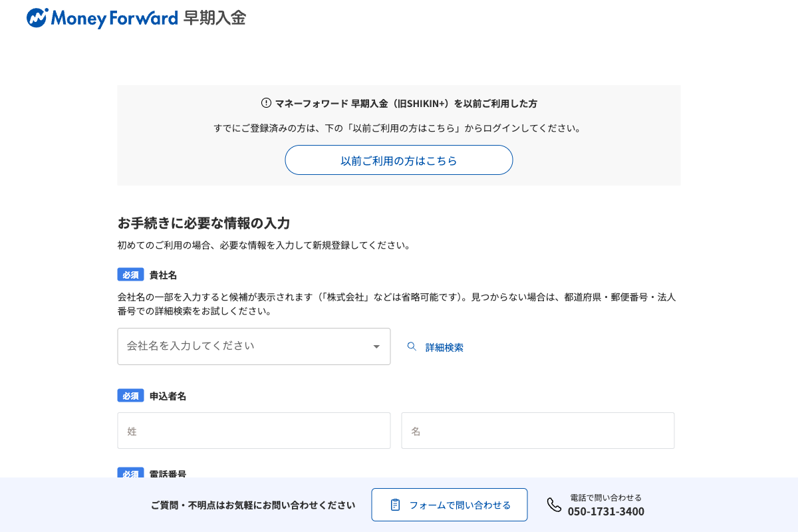Click the 申込者名 label
Screen dimensions: 798x532
click(168, 396)
